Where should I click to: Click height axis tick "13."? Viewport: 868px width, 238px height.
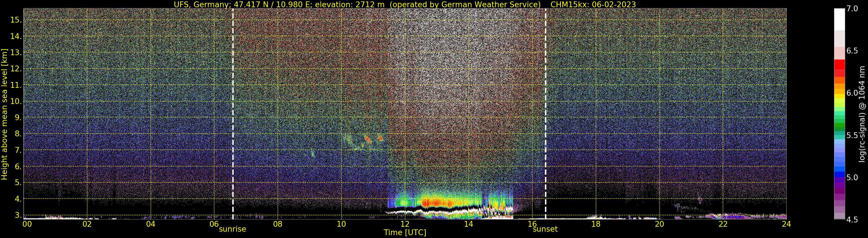(16, 53)
